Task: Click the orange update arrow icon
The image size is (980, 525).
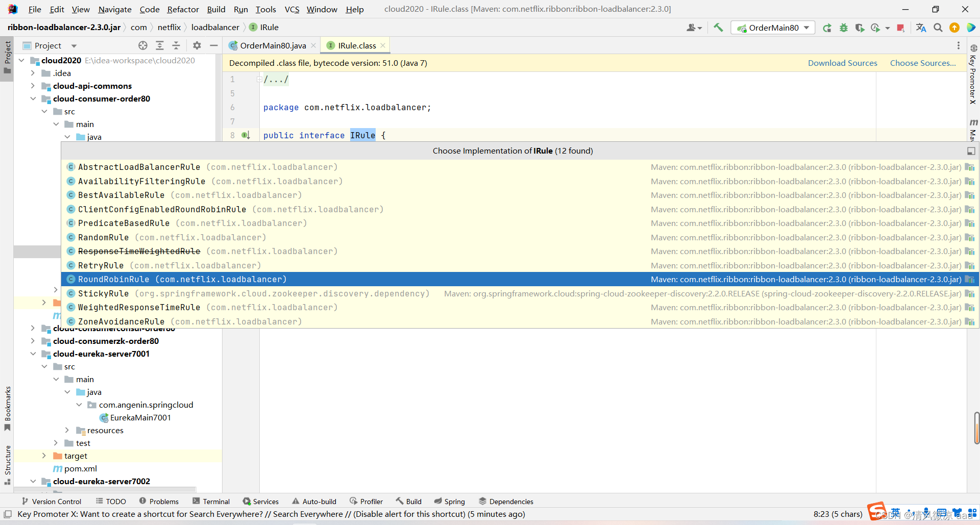Action: pyautogui.click(x=954, y=28)
